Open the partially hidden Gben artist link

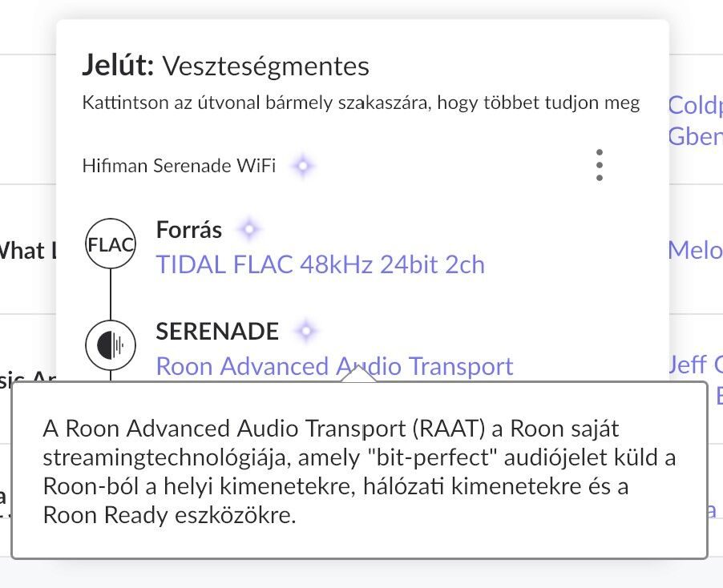pyautogui.click(x=694, y=136)
